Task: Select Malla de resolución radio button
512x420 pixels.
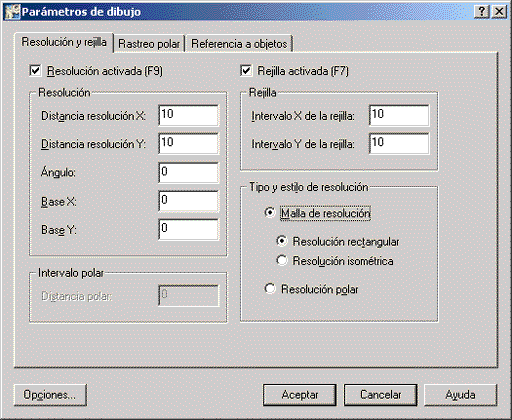Action: 270,213
